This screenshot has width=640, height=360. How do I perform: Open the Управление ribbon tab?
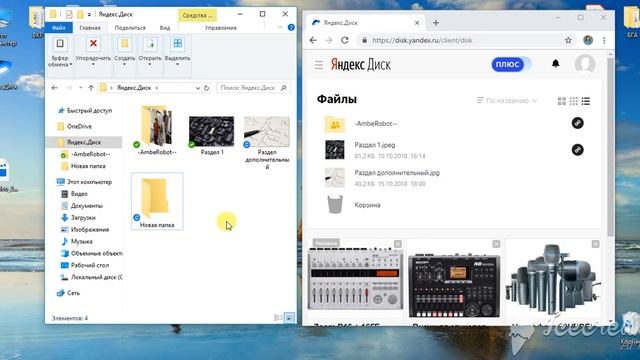point(221,28)
